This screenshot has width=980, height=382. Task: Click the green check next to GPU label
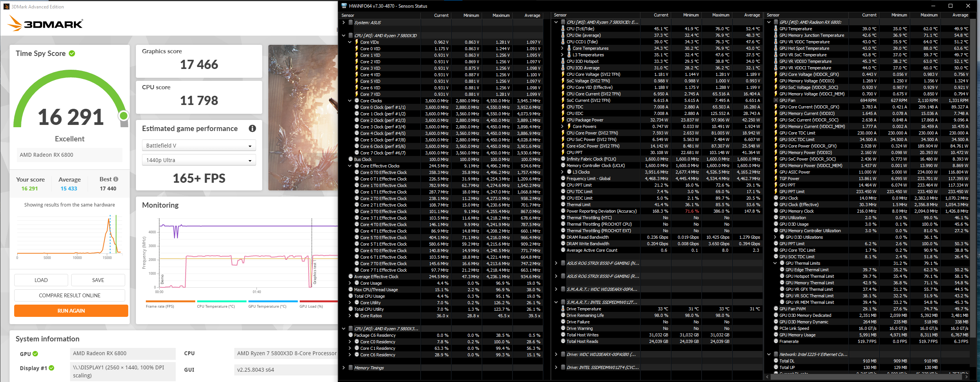coord(35,354)
